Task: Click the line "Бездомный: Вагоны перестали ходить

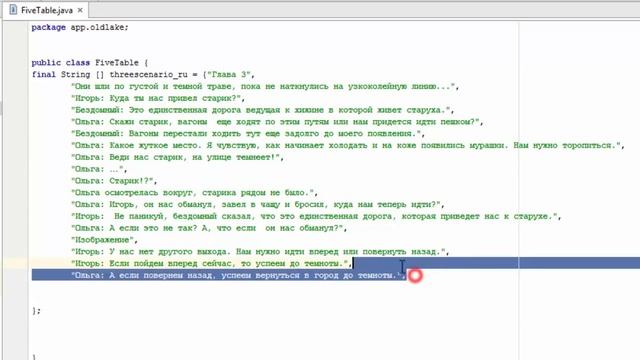Action: pyautogui.click(x=248, y=133)
